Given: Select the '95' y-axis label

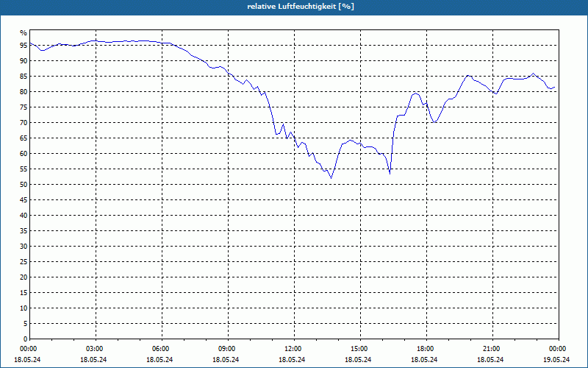Looking at the screenshot, I should point(24,46).
